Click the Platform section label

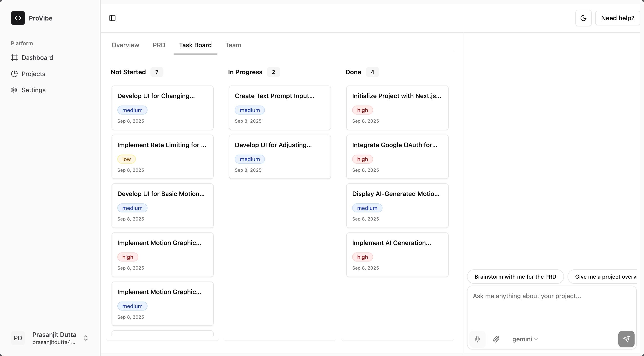click(22, 43)
